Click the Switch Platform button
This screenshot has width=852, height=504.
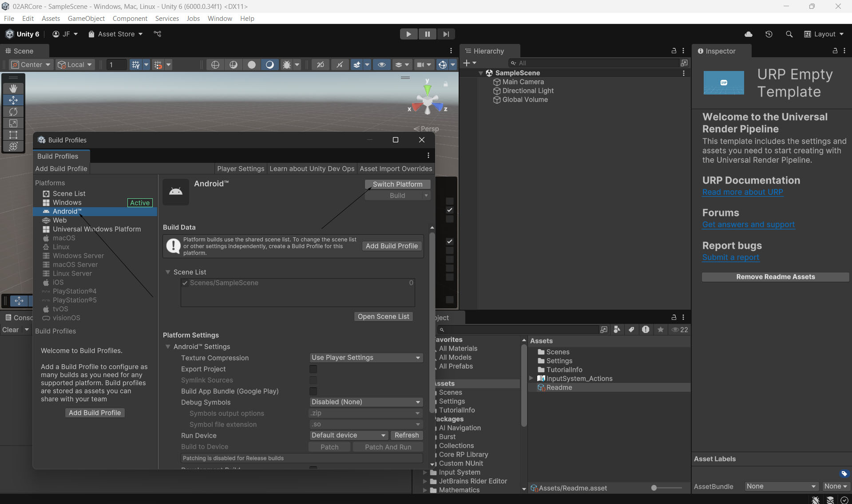pyautogui.click(x=397, y=184)
